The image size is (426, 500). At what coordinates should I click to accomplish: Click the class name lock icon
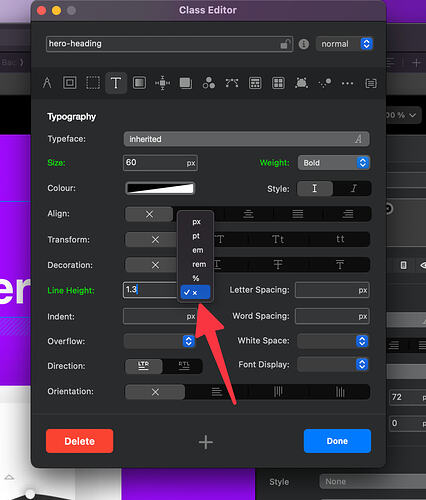point(285,44)
